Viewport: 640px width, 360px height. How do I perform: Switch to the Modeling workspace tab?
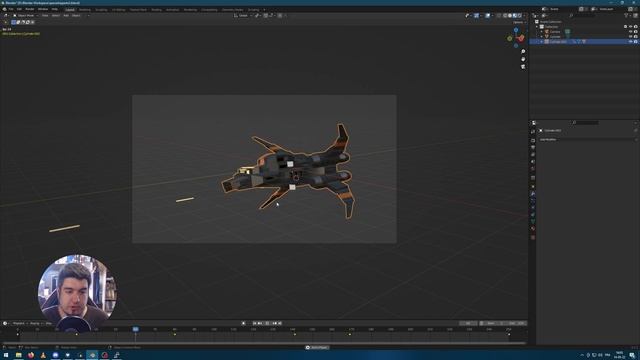(85, 9)
